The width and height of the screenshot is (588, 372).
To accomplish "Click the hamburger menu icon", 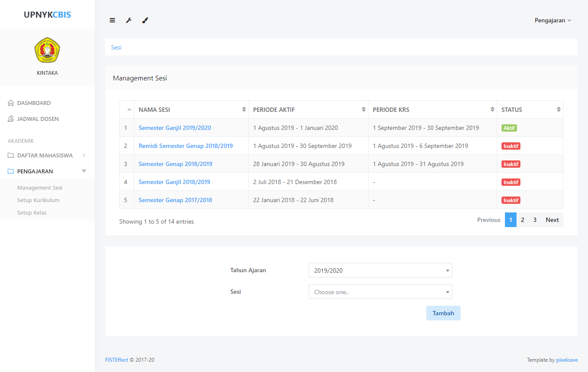I will pyautogui.click(x=112, y=20).
